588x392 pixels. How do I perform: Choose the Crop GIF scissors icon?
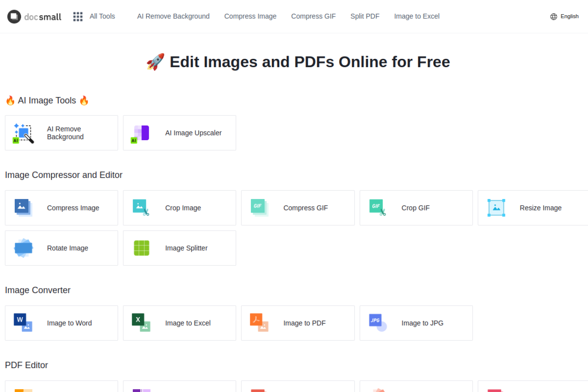[x=378, y=208]
